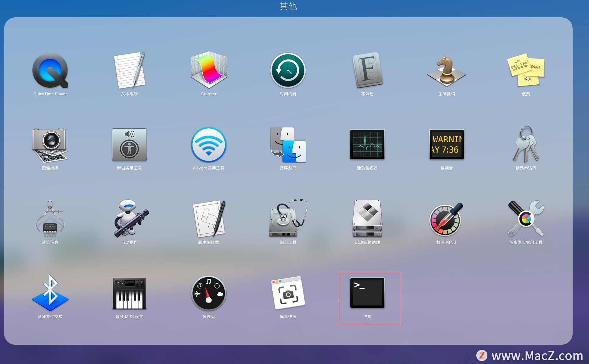Open 色彩同步实用工具 ColorSync Utility
Viewport: 589px width, 364px height.
tap(526, 218)
